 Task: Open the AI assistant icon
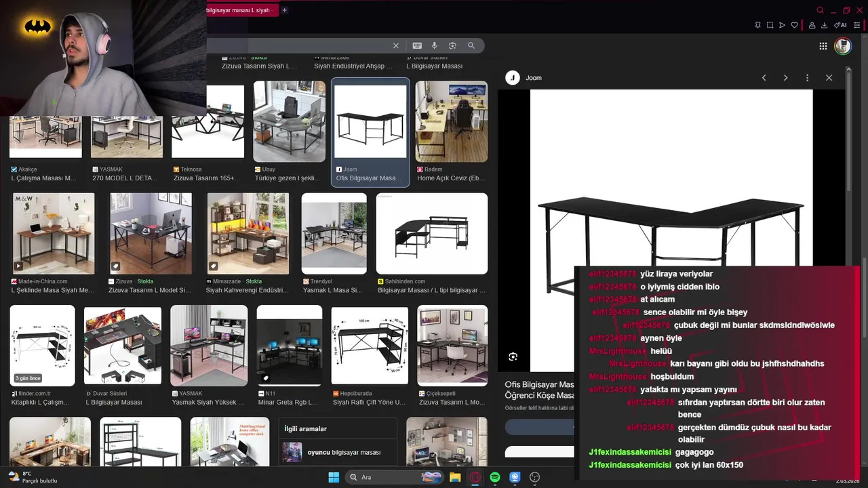(x=840, y=25)
